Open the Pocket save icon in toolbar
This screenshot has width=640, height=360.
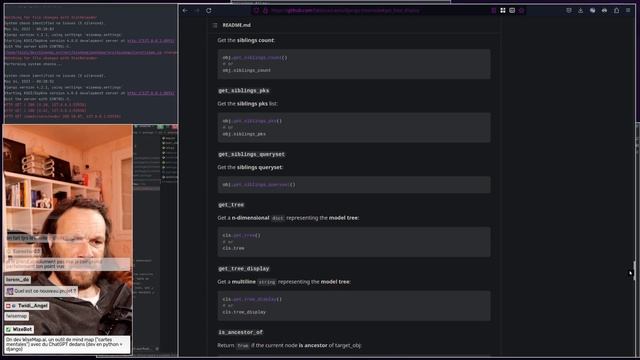tap(569, 11)
